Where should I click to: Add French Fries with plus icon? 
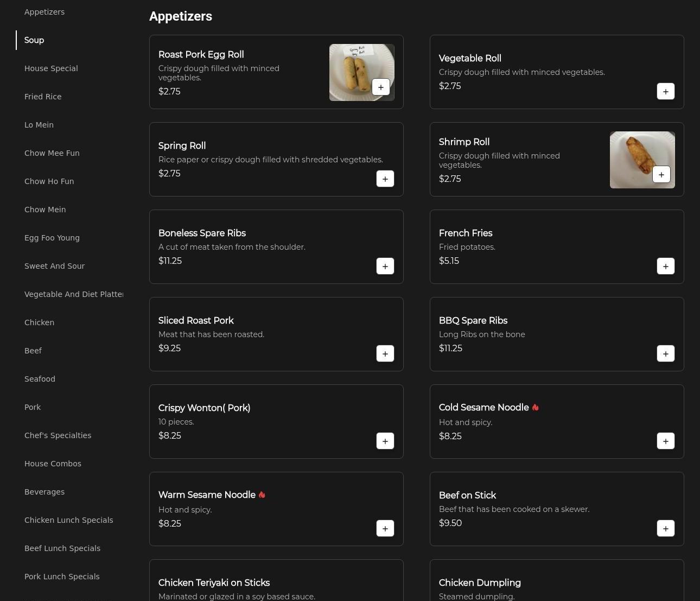tap(665, 267)
